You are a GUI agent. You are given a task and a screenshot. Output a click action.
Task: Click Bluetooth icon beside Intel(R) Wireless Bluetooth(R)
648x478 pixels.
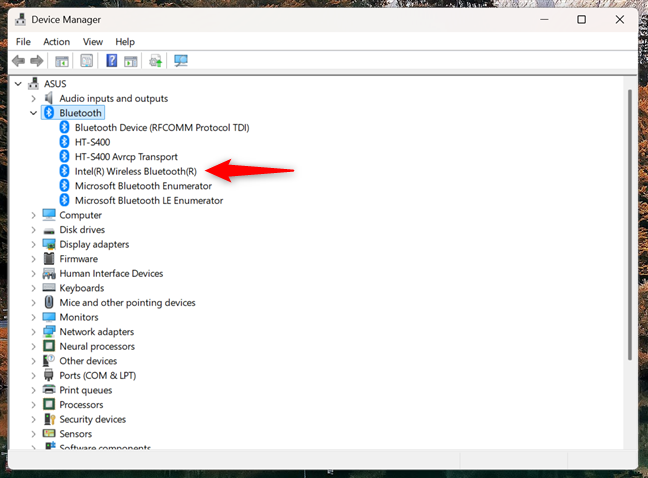64,171
